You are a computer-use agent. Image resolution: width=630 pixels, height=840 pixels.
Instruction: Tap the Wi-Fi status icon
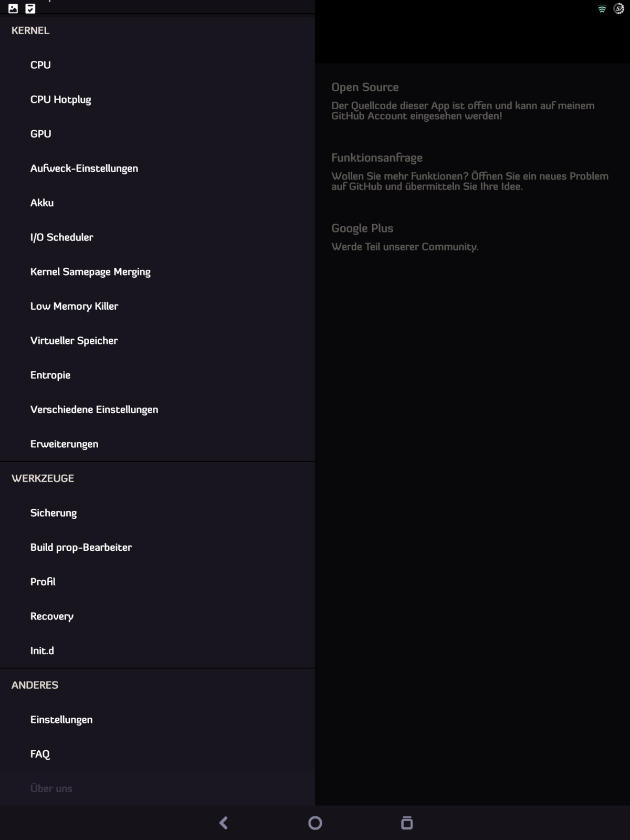[602, 8]
